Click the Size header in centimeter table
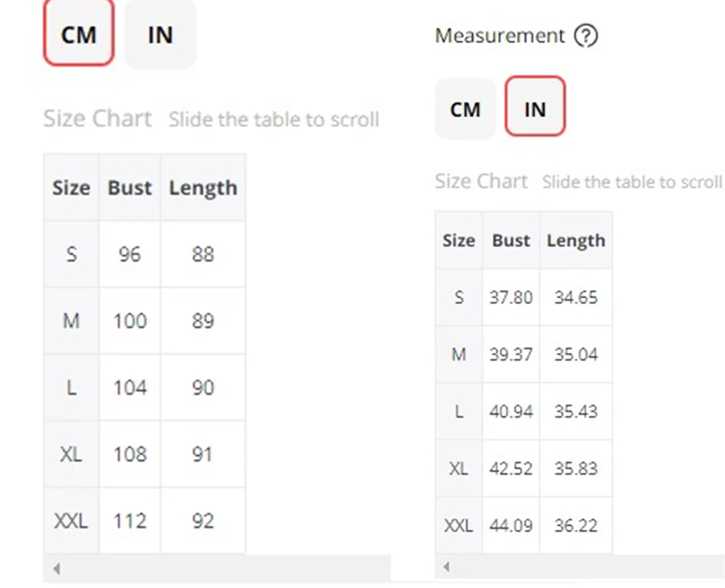 point(71,188)
